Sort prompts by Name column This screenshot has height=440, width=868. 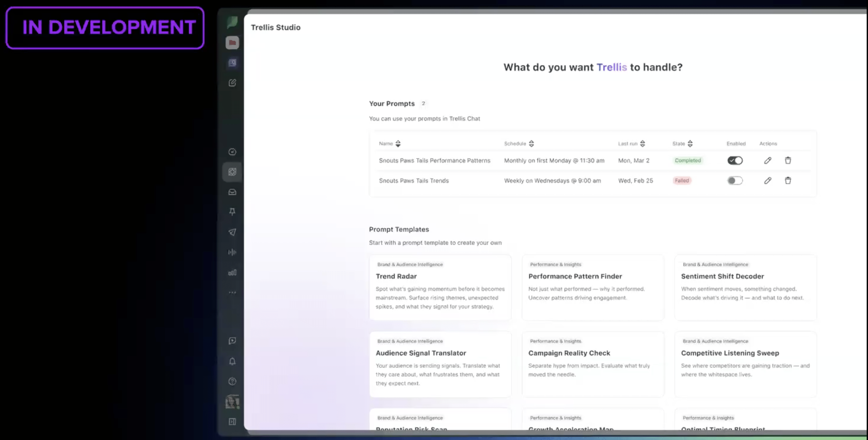(398, 144)
